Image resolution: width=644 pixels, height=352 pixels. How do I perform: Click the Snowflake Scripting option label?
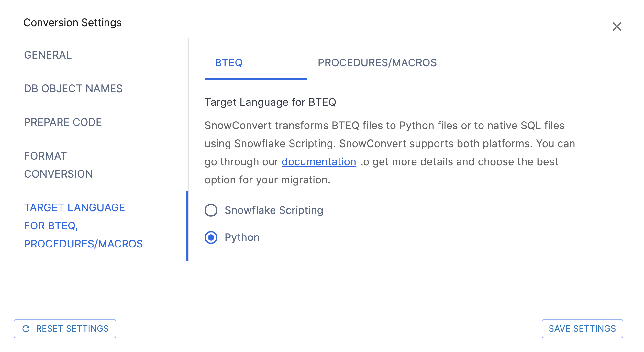click(x=274, y=210)
